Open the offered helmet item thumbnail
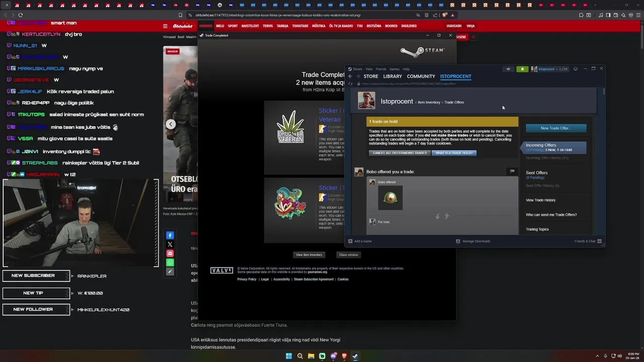Screen dimensions: 644x362 390,198
